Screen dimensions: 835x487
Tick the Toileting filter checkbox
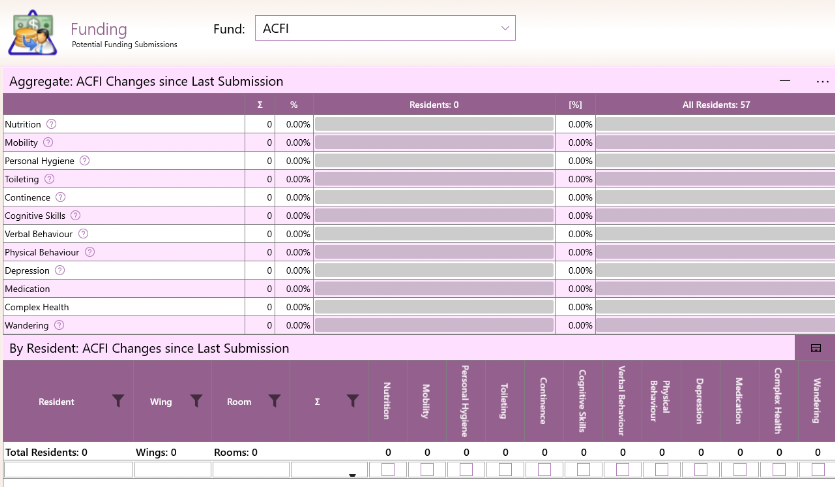[505, 469]
